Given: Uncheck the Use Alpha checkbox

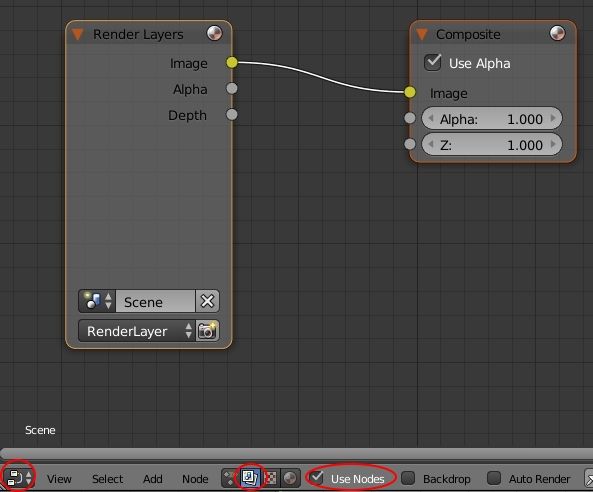Looking at the screenshot, I should (x=433, y=62).
